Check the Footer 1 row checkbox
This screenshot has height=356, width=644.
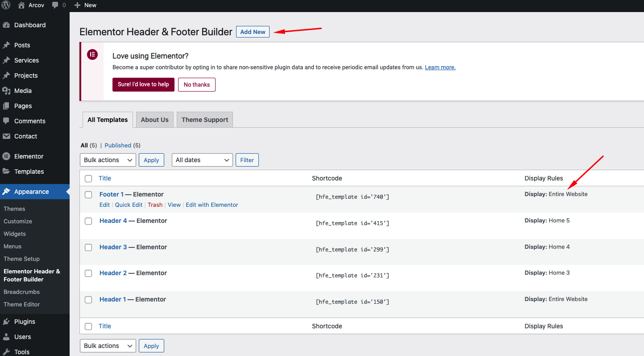tap(88, 195)
